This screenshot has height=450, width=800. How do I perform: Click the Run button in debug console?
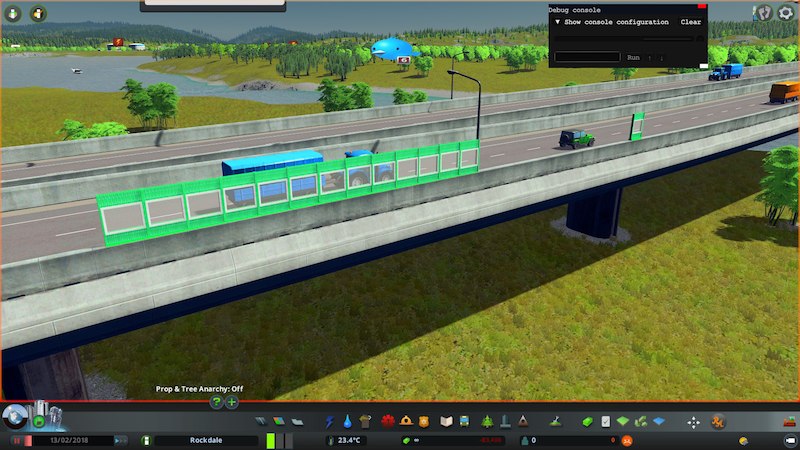tap(632, 58)
